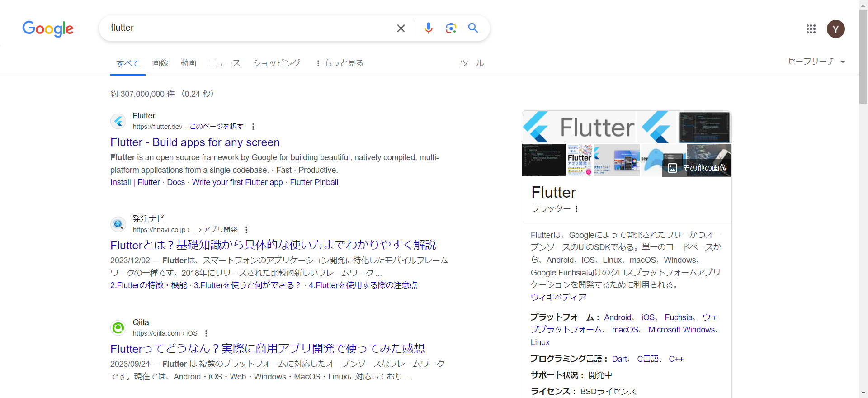Clear the search box with X
The height and width of the screenshot is (398, 868).
point(401,28)
